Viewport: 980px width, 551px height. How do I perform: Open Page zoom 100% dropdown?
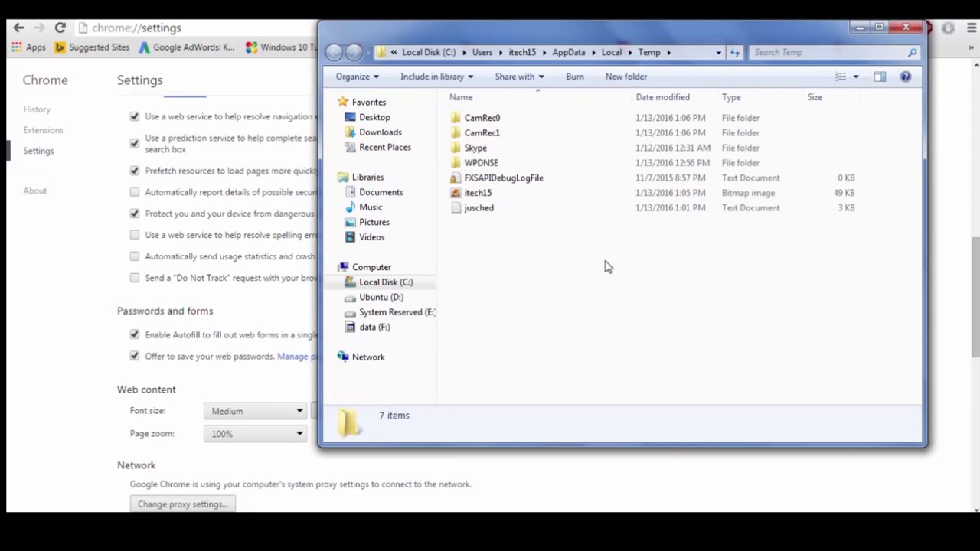256,434
